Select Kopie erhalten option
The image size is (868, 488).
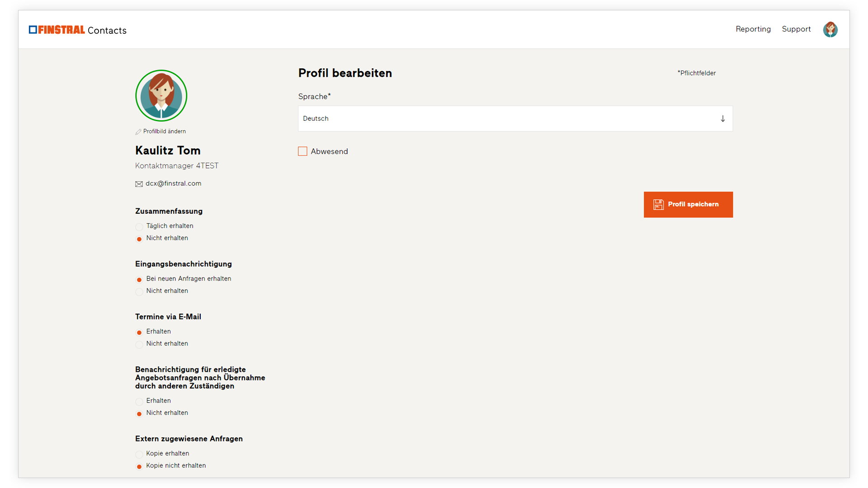coord(139,455)
